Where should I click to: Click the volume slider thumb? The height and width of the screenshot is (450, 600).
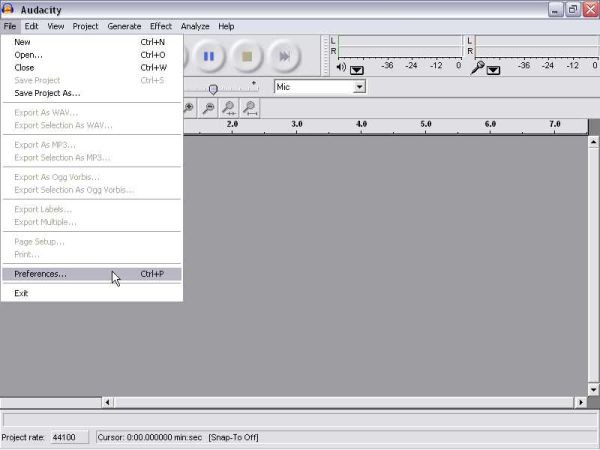pyautogui.click(x=214, y=89)
